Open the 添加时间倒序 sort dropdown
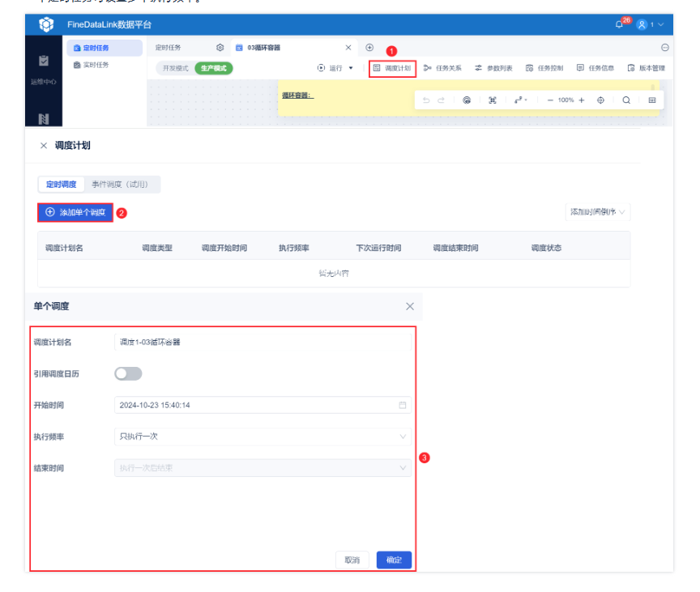700x592 pixels. tap(597, 212)
